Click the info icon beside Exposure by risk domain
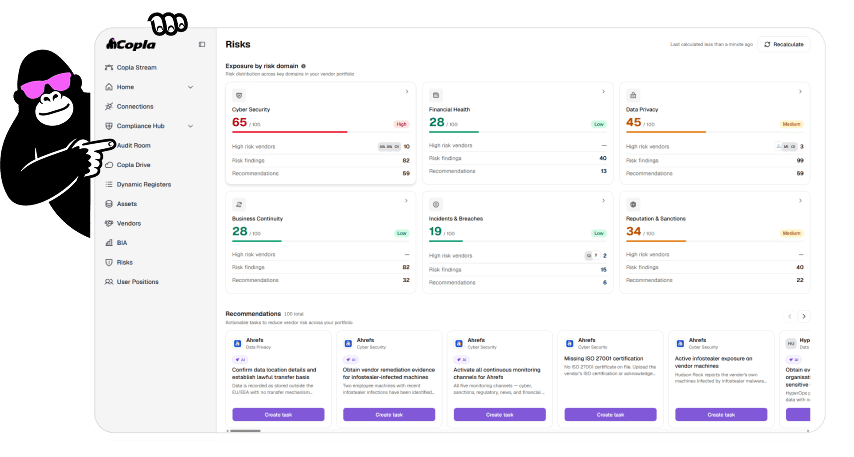Screen dimensions: 854x457 pos(303,66)
